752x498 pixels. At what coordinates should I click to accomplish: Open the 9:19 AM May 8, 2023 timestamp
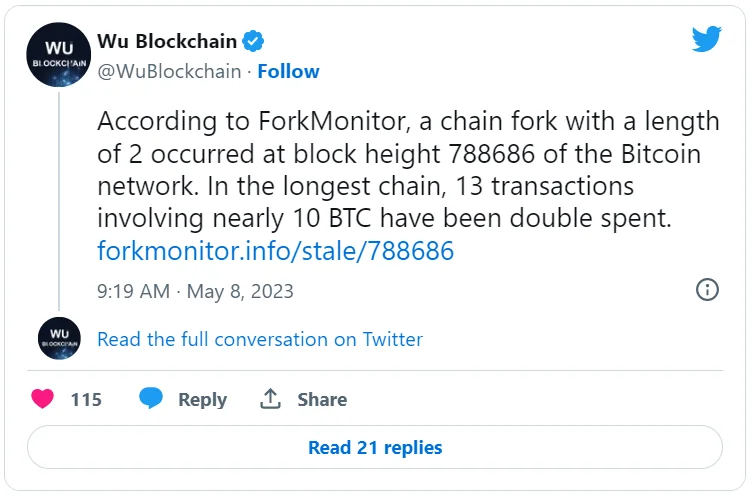195,291
